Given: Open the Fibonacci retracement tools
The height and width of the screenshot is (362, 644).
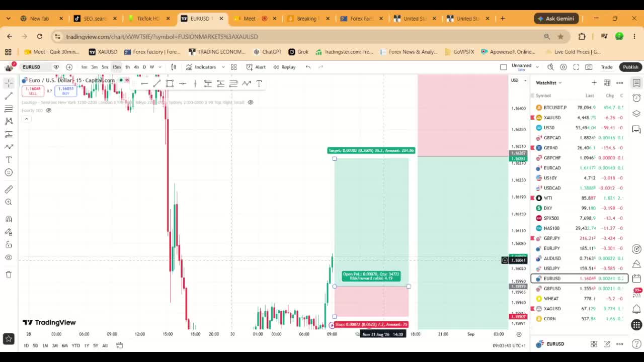Looking at the screenshot, I should 9,109.
